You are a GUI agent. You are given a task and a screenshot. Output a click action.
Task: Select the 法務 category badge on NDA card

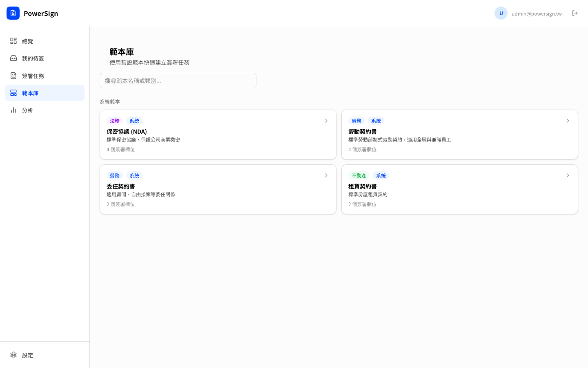115,121
